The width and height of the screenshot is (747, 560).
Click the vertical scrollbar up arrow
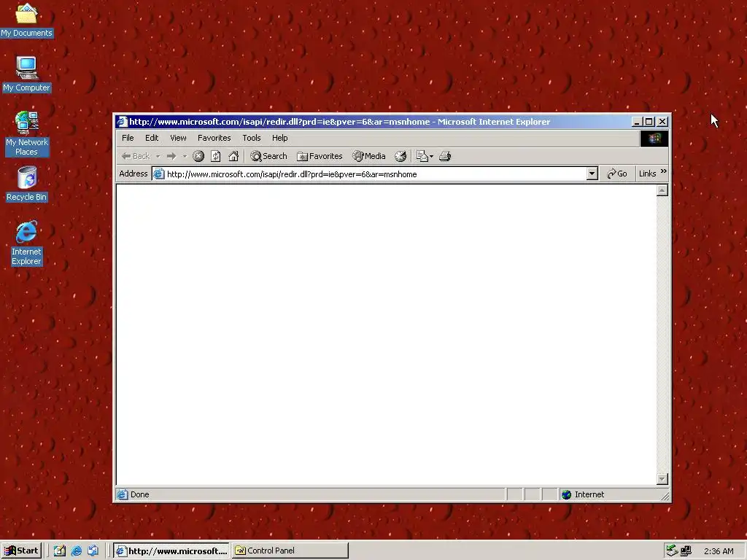click(662, 190)
